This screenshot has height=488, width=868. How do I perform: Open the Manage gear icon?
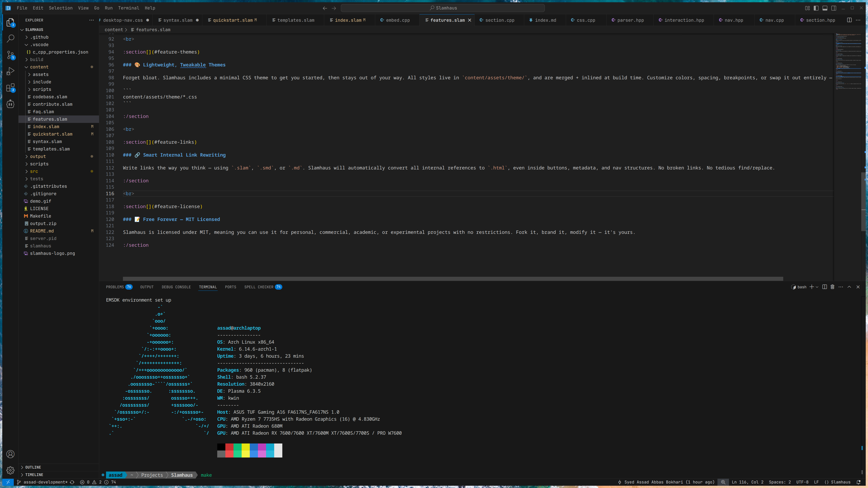tap(10, 470)
